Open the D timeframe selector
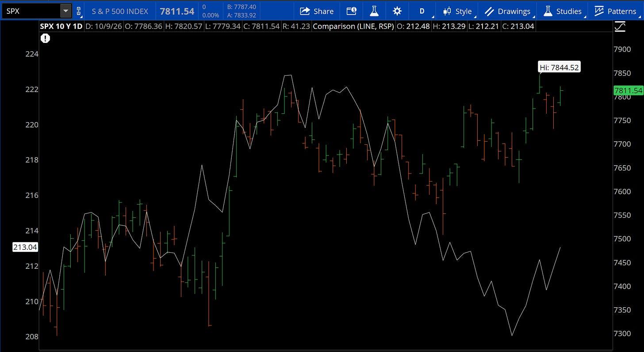The width and height of the screenshot is (644, 352). click(x=422, y=11)
